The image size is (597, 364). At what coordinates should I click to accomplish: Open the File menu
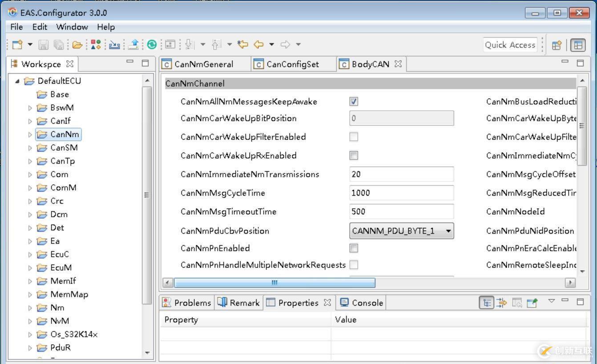(x=16, y=27)
